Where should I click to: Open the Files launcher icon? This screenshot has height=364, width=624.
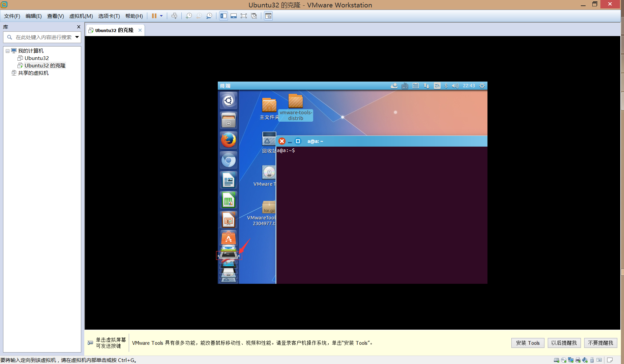(x=229, y=120)
